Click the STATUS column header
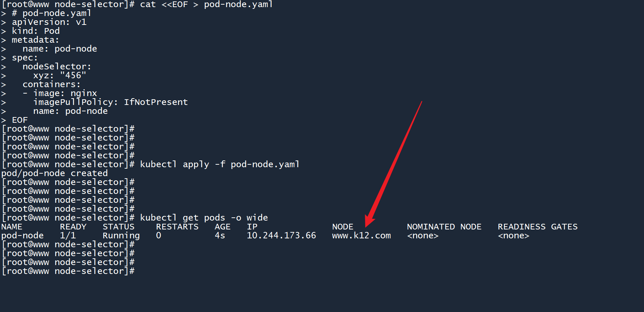 [x=119, y=227]
